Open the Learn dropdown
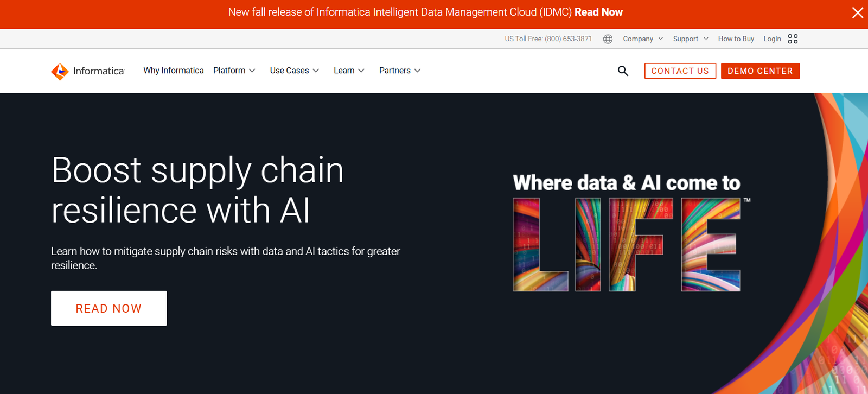The height and width of the screenshot is (394, 868). (348, 71)
